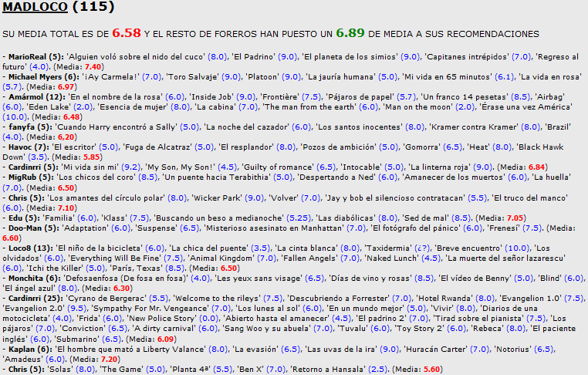Click the film title 'Solas'
588x375 pixels.
click(60, 369)
